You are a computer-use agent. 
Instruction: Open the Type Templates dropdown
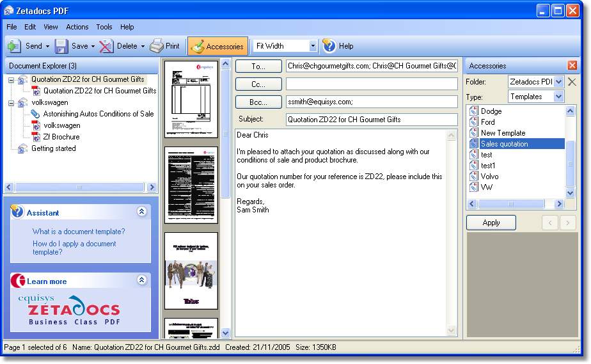click(x=558, y=97)
